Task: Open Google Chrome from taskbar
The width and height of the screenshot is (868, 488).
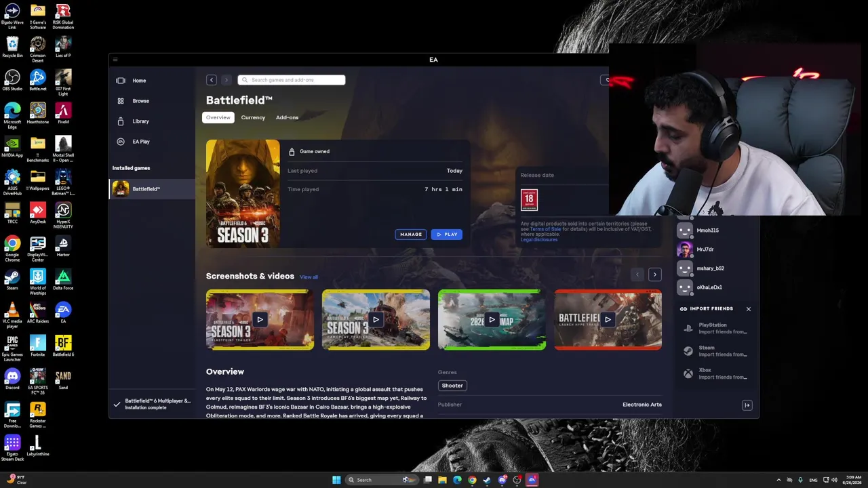Action: tap(472, 480)
